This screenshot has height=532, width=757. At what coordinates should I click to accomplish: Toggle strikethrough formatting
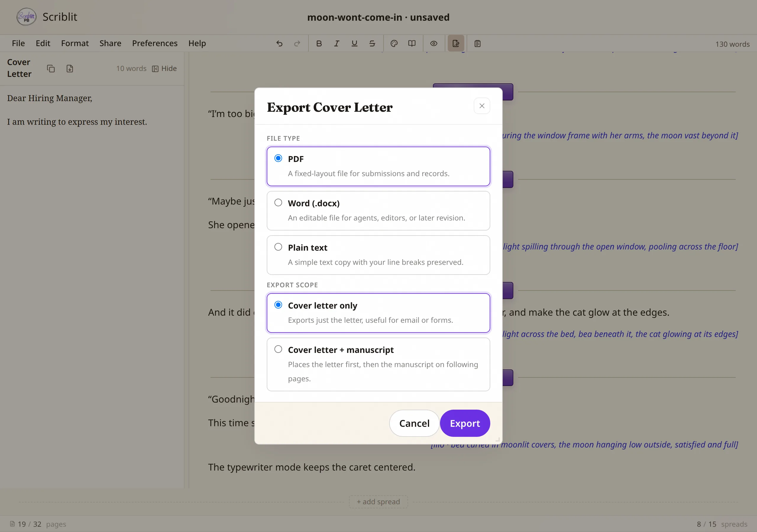(x=372, y=43)
